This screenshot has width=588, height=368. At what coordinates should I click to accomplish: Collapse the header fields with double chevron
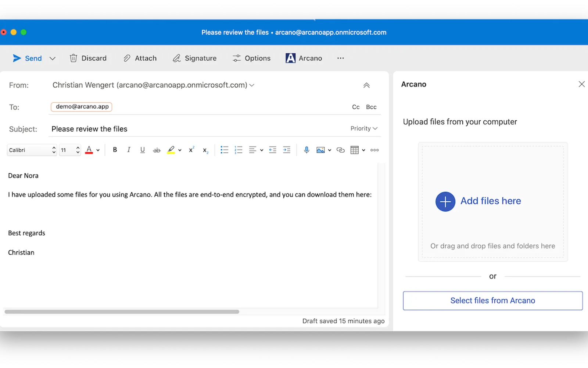(x=366, y=85)
